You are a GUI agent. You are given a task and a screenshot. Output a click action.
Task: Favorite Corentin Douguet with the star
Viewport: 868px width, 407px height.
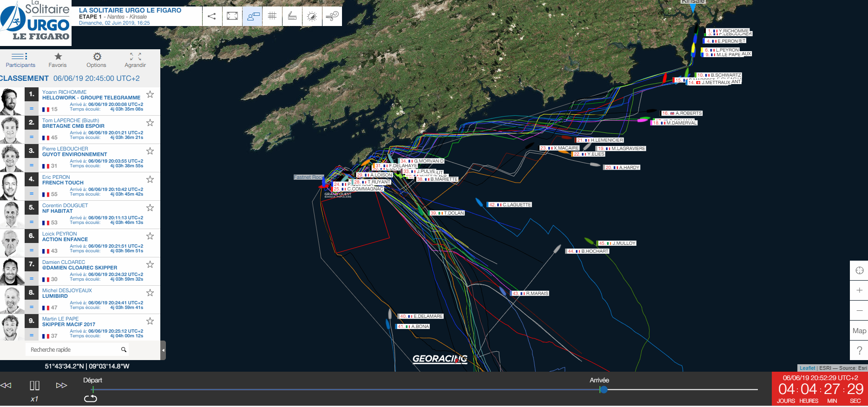point(150,208)
